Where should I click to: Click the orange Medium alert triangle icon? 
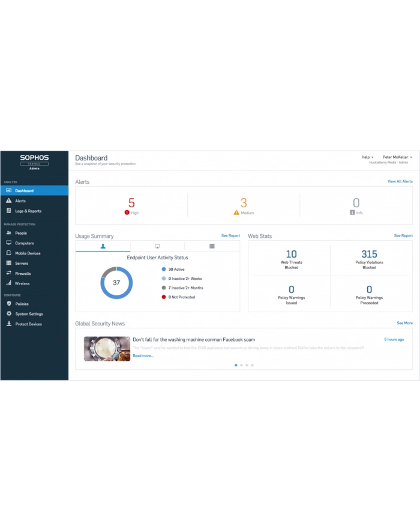tap(236, 213)
